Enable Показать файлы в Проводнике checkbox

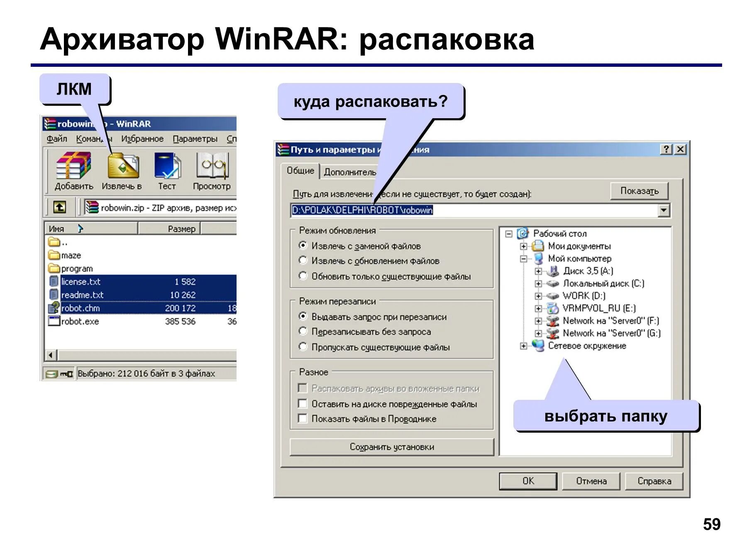303,419
